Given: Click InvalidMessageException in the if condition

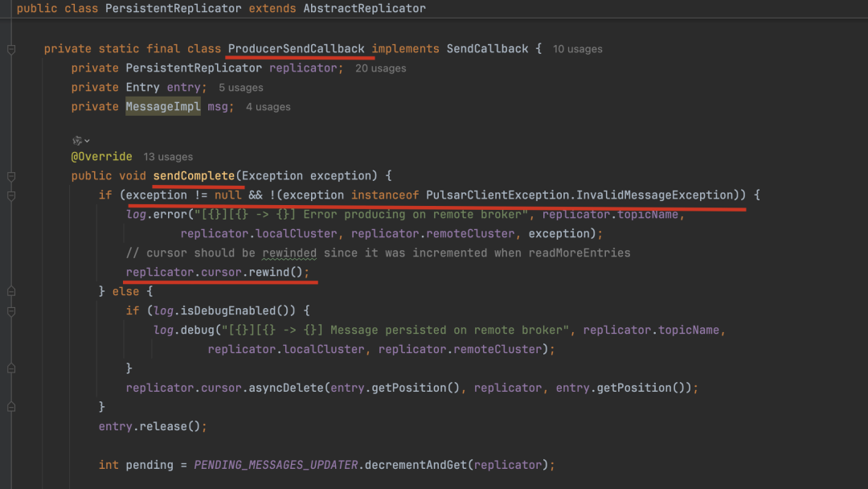Looking at the screenshot, I should (x=655, y=195).
